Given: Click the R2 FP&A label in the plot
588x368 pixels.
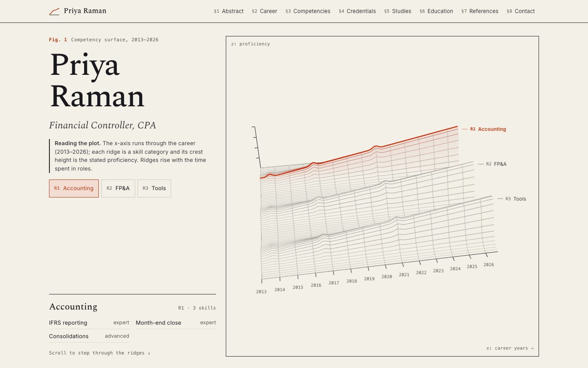Looking at the screenshot, I should pos(496,164).
